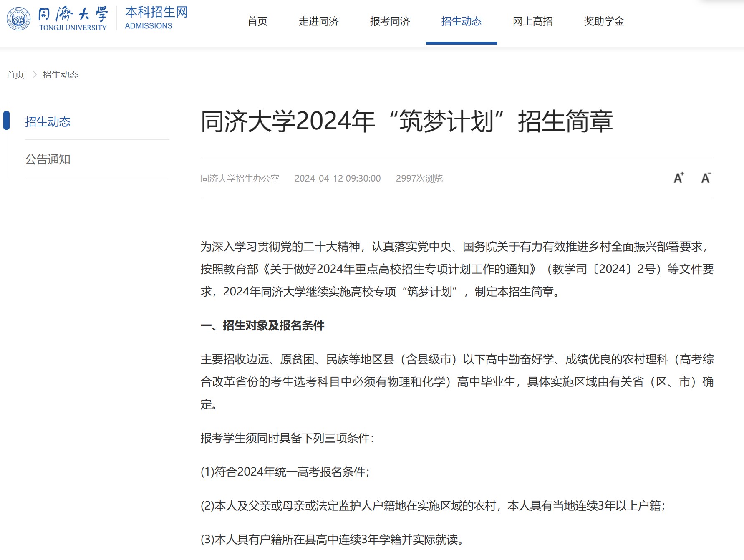Screen dimensions: 744x560
Task: Click the publish date 2024-04-12 09:30:00
Action: (338, 179)
